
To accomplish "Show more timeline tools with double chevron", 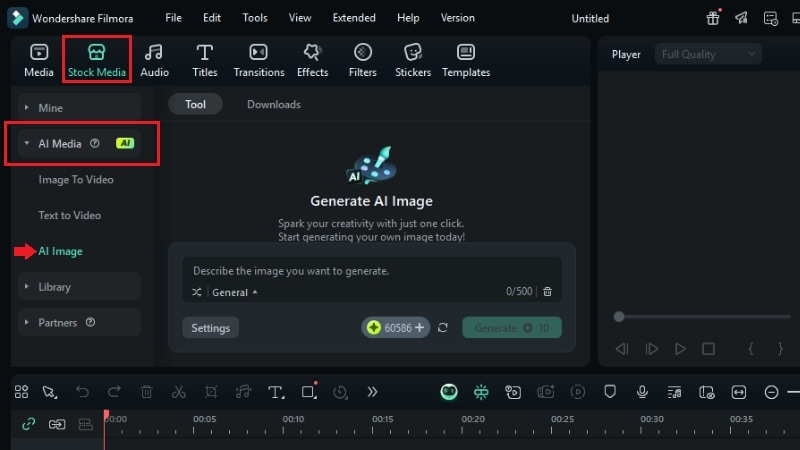I will (372, 392).
